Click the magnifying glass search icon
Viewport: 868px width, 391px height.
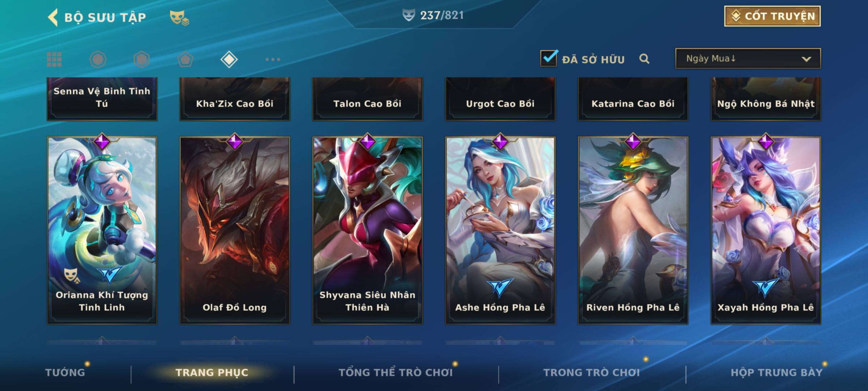pos(644,59)
